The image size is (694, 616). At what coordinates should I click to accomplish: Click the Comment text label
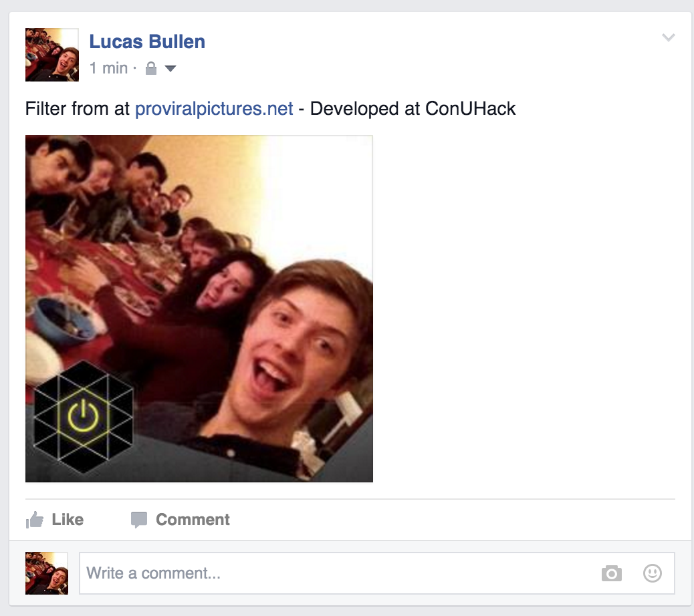tap(193, 520)
